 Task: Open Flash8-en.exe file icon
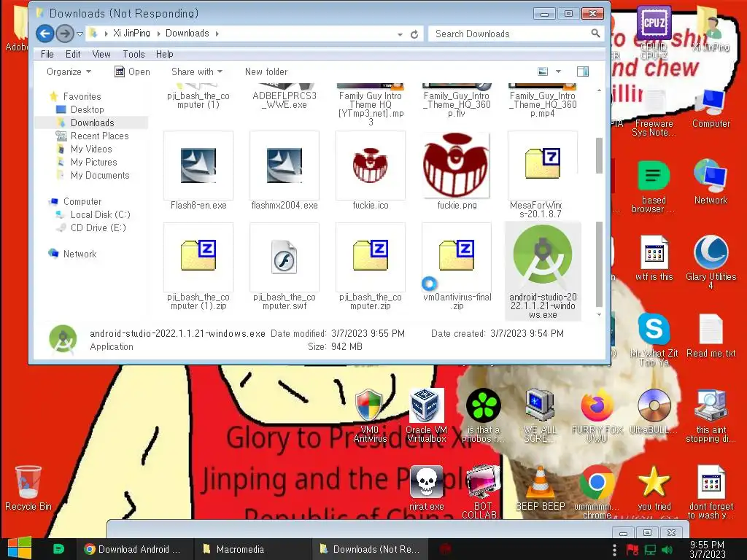pos(198,166)
